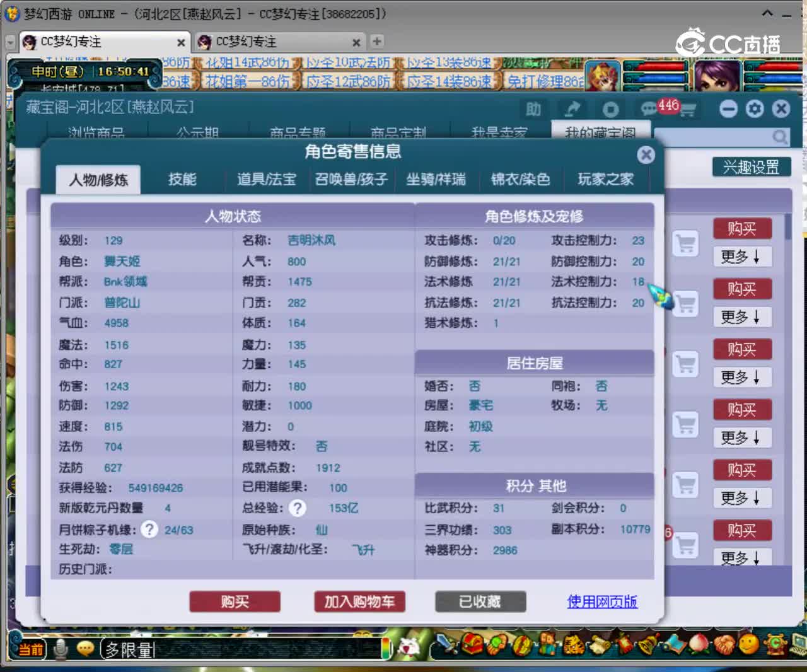Screen dimensions: 807x672
Task: Switch to the second CC梦幻专注 window tab
Action: click(279, 42)
